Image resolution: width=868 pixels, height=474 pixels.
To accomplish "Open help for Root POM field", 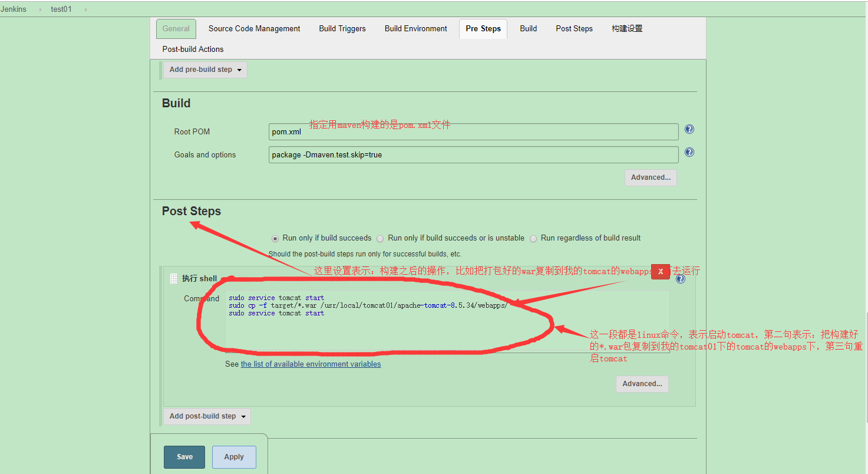I will pyautogui.click(x=689, y=130).
